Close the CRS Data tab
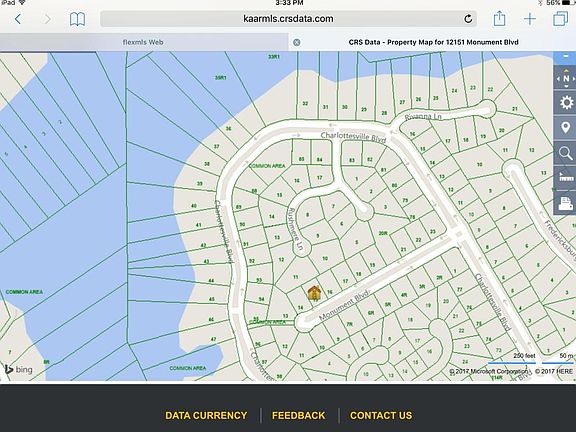The image size is (576, 432). tap(296, 42)
